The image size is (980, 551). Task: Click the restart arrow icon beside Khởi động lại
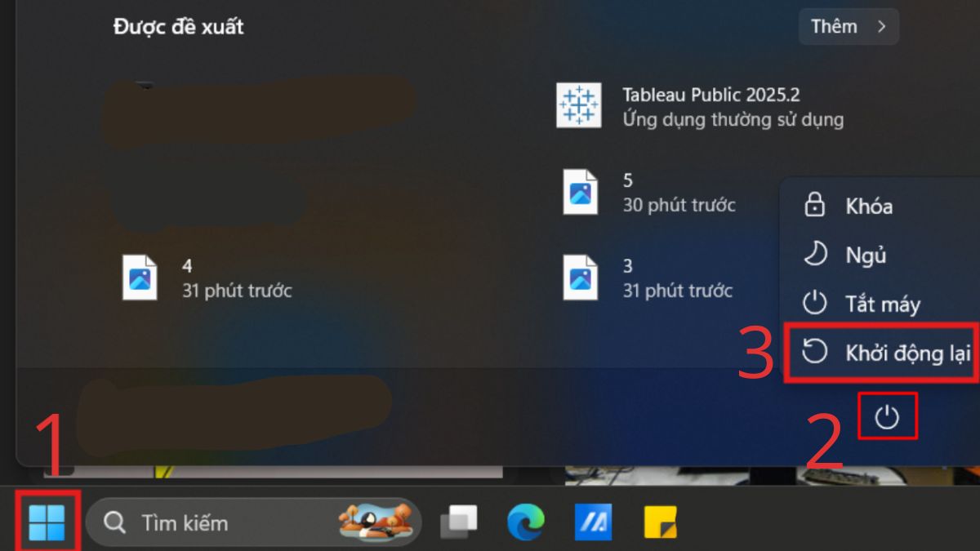click(814, 353)
